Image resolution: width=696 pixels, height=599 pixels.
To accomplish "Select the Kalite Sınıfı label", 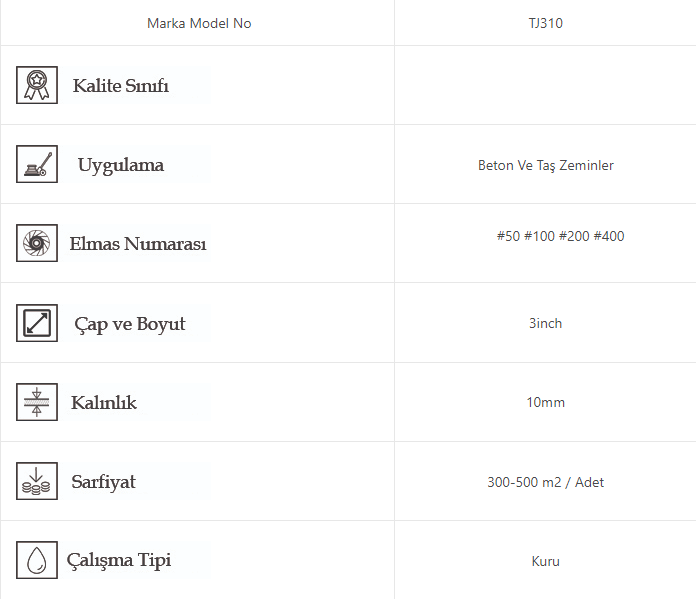I will pos(121,85).
